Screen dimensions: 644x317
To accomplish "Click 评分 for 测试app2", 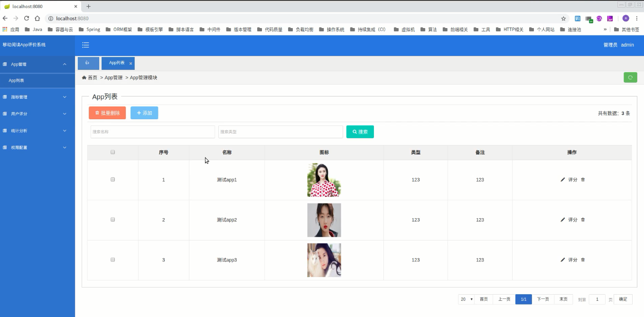I will tap(573, 220).
